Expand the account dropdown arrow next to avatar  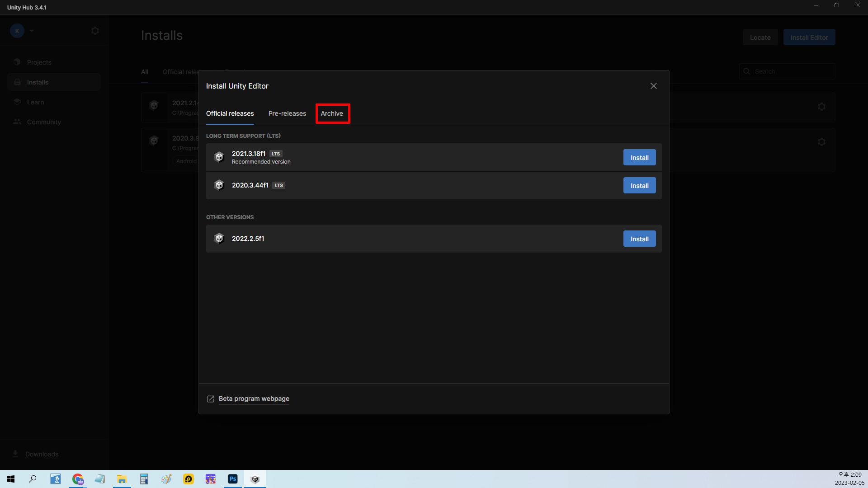tap(32, 31)
